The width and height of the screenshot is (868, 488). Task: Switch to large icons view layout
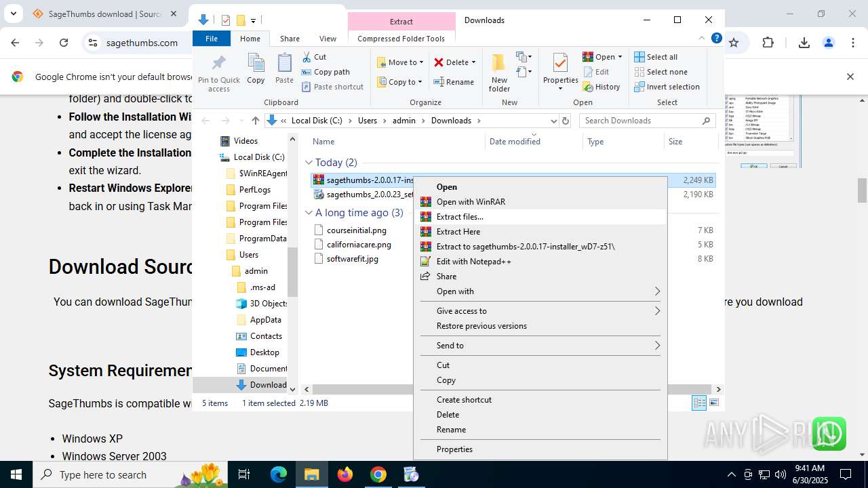click(713, 403)
